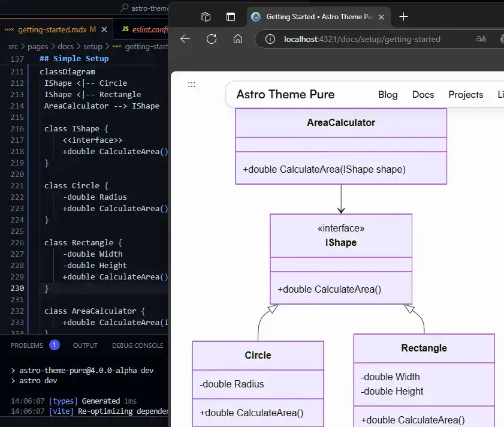Click '-double Height' code line in editor
Screen dimensions: 504x427
click(x=95, y=266)
